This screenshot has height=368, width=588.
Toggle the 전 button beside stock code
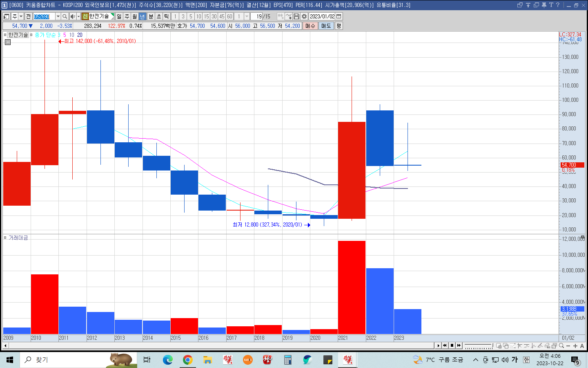(x=28, y=16)
